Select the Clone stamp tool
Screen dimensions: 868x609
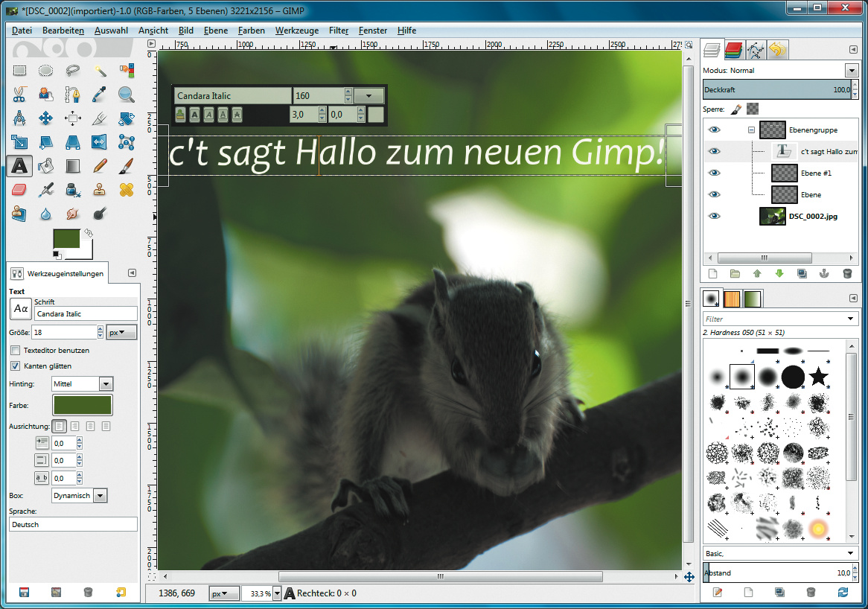[x=100, y=190]
